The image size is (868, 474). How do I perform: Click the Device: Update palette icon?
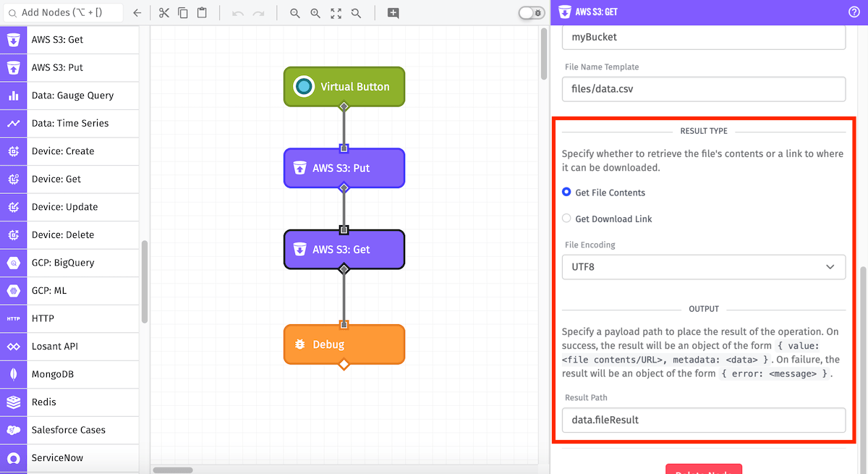(13, 207)
